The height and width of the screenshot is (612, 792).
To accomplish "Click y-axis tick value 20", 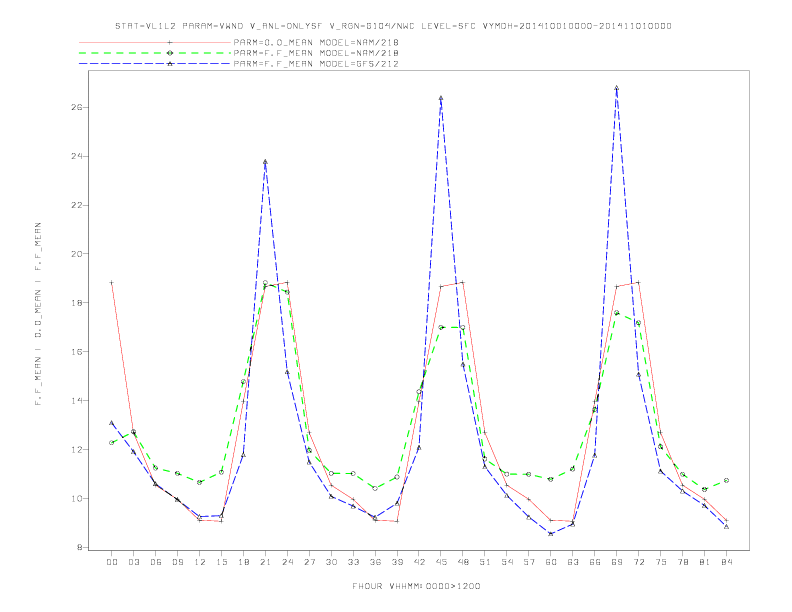I will [x=78, y=254].
